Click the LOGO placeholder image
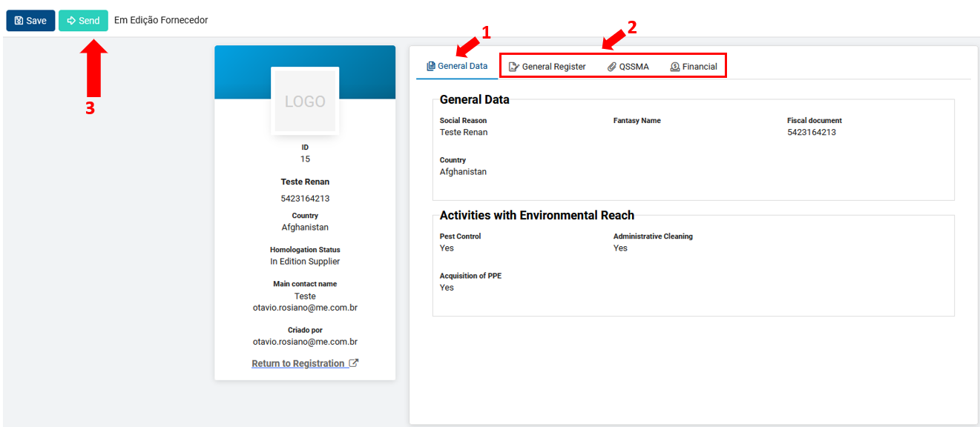980x427 pixels. click(305, 102)
